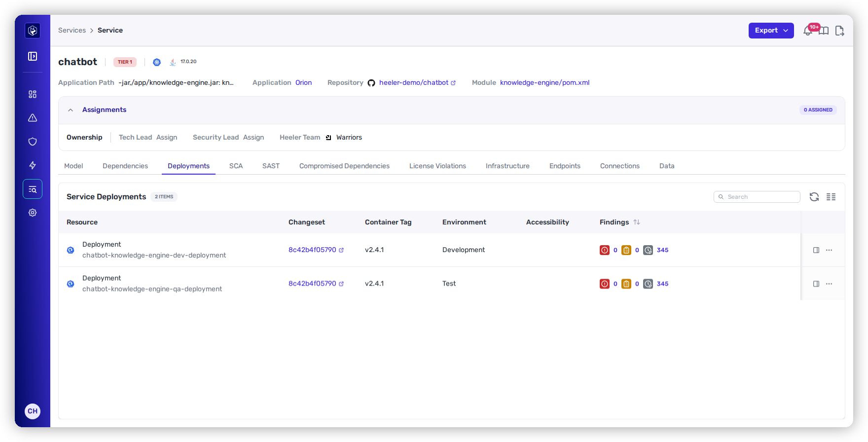Open side panel for the dev-deployment row

click(816, 250)
